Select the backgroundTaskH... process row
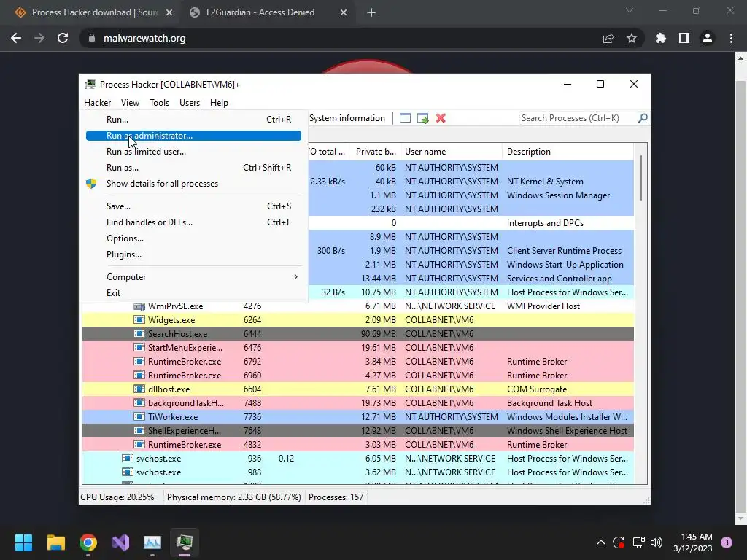 357,402
